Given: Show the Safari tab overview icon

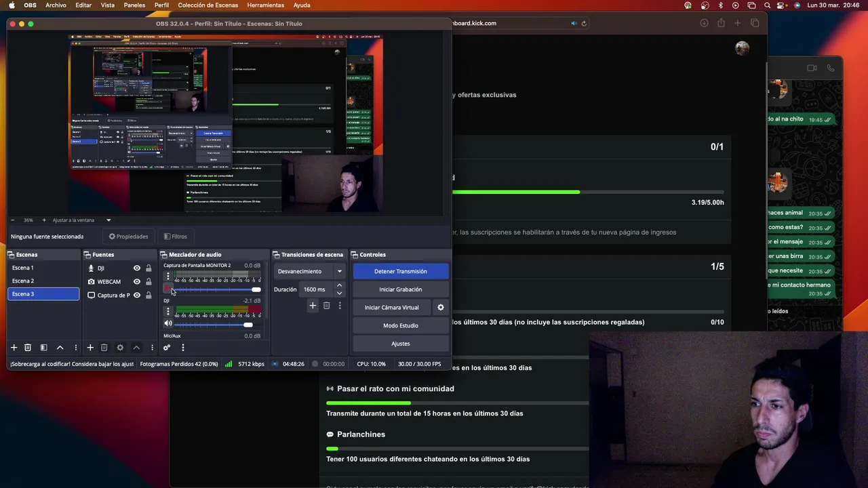Looking at the screenshot, I should pos(755,23).
